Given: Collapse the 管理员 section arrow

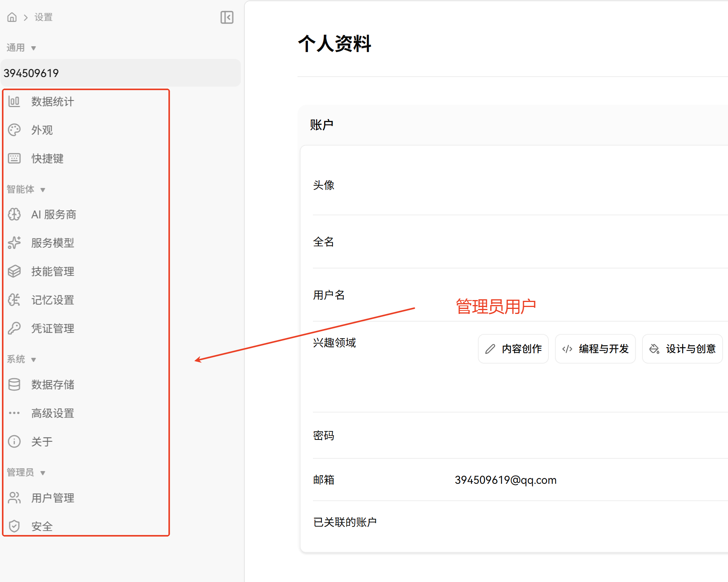Looking at the screenshot, I should pyautogui.click(x=43, y=473).
